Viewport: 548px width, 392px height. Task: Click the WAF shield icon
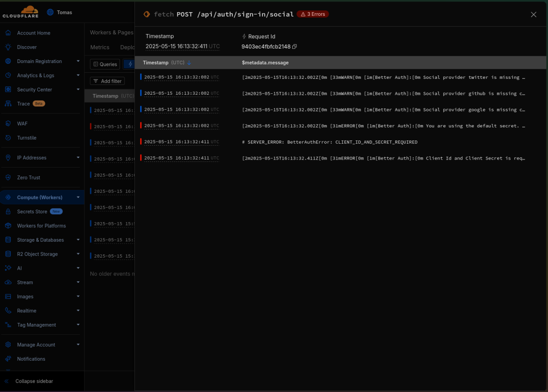coord(8,123)
